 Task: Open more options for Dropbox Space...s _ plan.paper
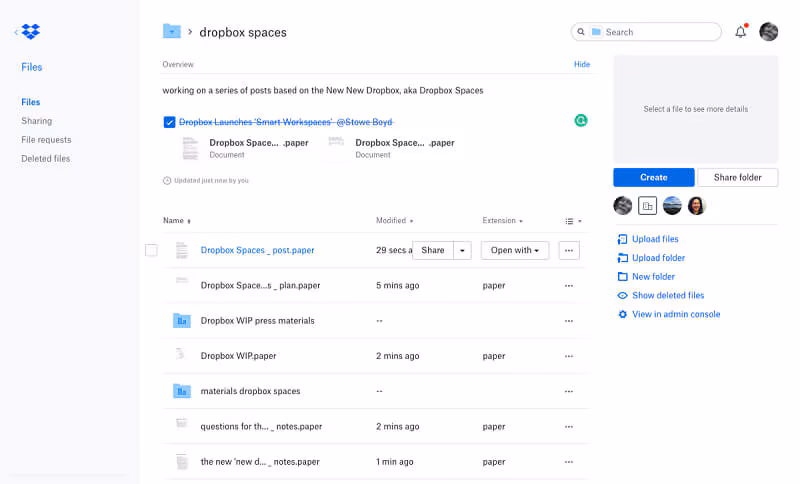569,286
